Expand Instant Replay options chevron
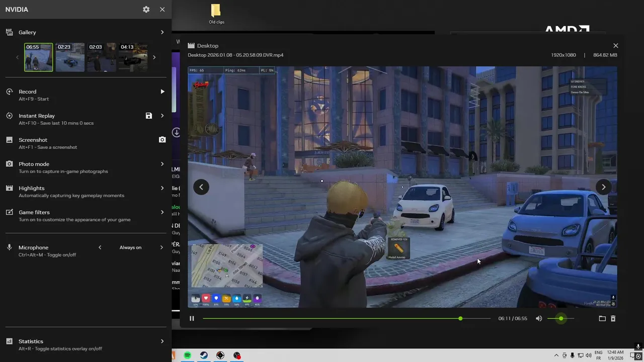The width and height of the screenshot is (644, 362). point(162,116)
